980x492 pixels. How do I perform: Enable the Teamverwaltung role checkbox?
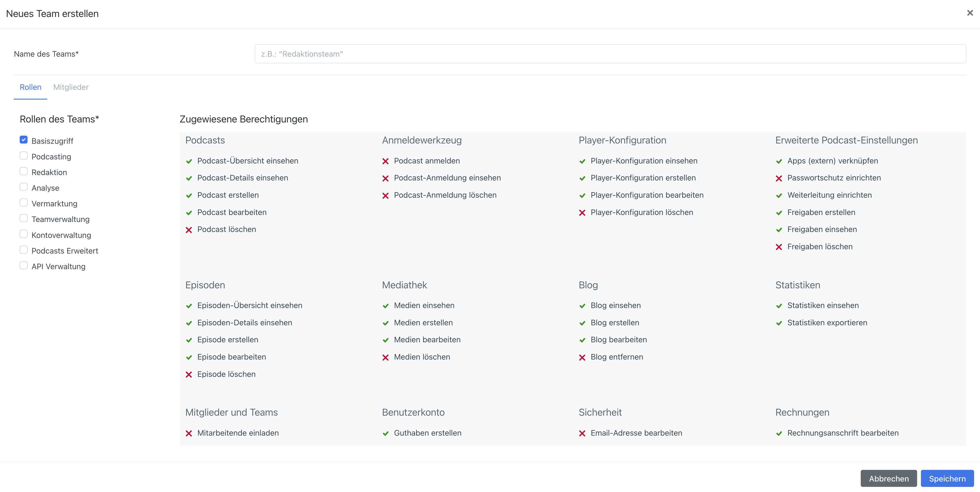23,218
